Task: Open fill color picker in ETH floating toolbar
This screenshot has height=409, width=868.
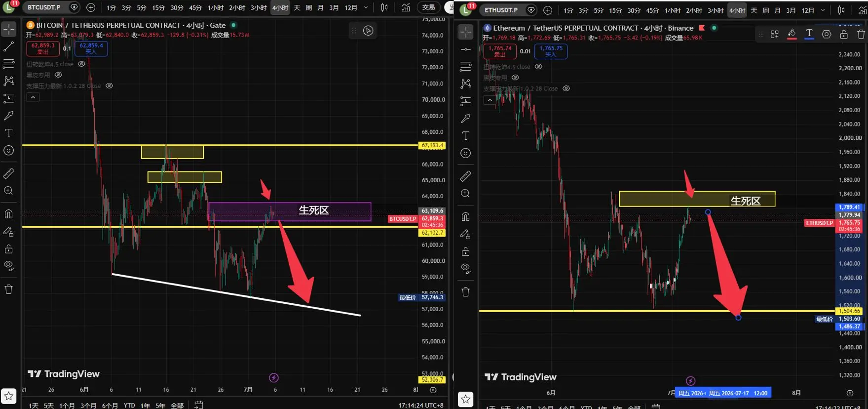Action: tap(792, 34)
